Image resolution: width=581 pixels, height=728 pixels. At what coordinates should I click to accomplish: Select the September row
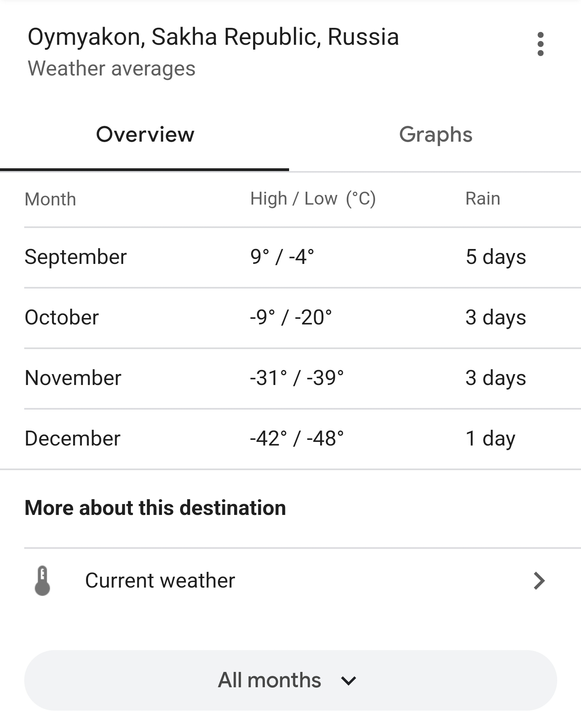click(x=303, y=257)
